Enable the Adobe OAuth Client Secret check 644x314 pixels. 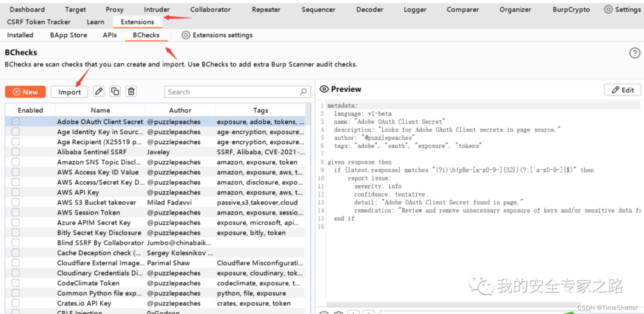coord(16,121)
